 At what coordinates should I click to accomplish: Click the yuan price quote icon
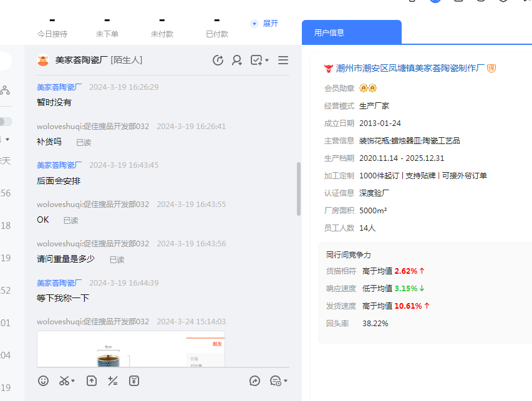click(134, 380)
